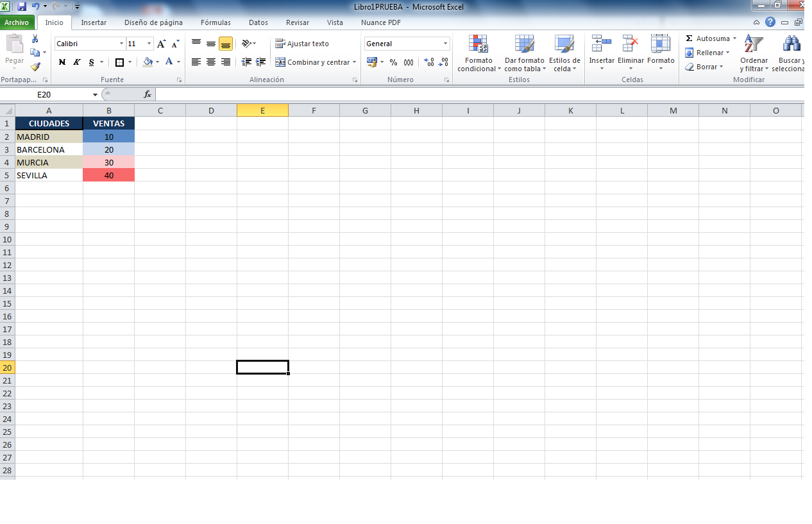Apply percent style to cell
Viewport: 812px width, 524px height.
(x=393, y=62)
